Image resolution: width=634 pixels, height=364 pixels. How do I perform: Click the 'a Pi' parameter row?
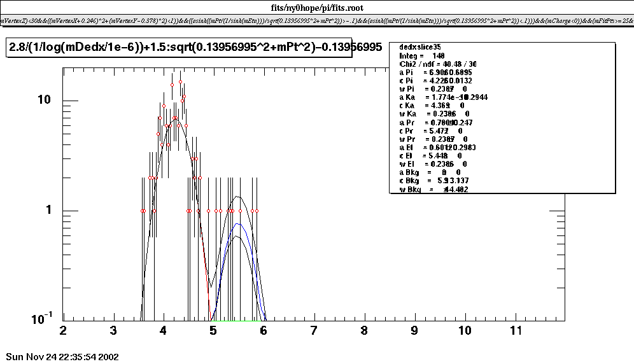pos(435,73)
